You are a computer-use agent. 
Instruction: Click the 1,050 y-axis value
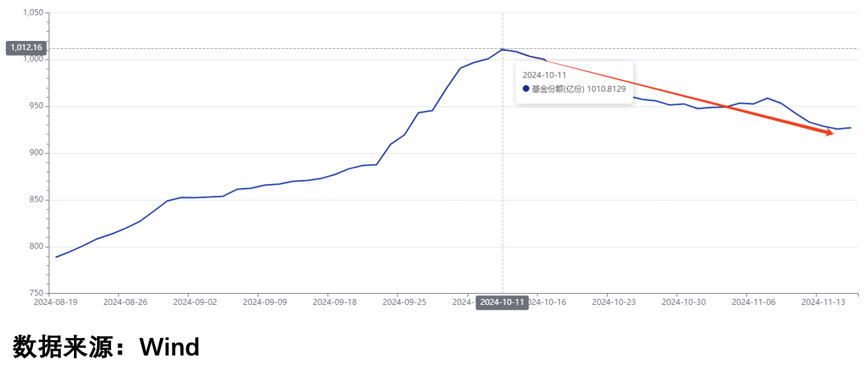tap(32, 13)
